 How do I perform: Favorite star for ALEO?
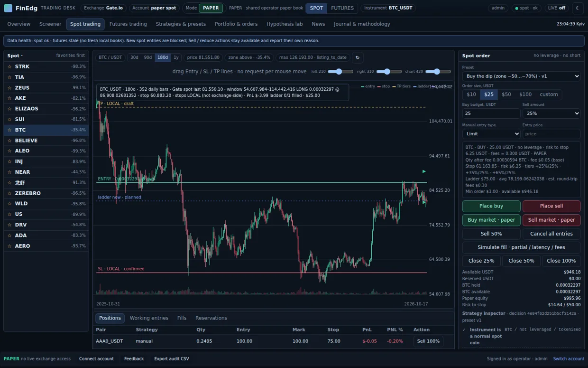pos(9,151)
